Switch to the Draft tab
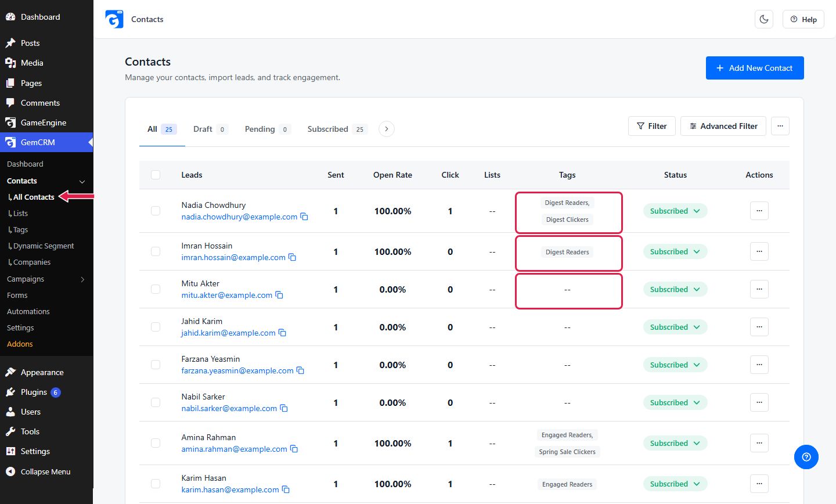This screenshot has width=836, height=504. pos(210,129)
